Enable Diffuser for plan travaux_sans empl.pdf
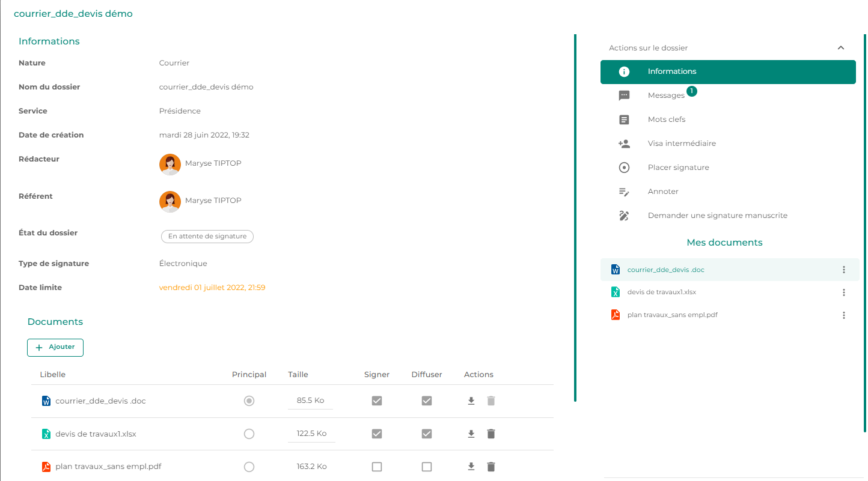This screenshot has width=868, height=481. point(427,467)
